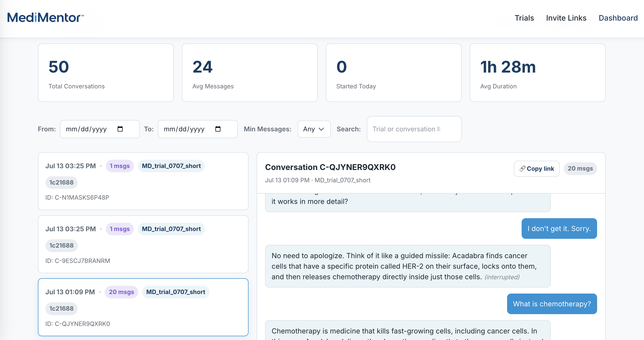
Task: Copy link for conversation C-QJYNER9QXRK0
Action: pos(537,168)
